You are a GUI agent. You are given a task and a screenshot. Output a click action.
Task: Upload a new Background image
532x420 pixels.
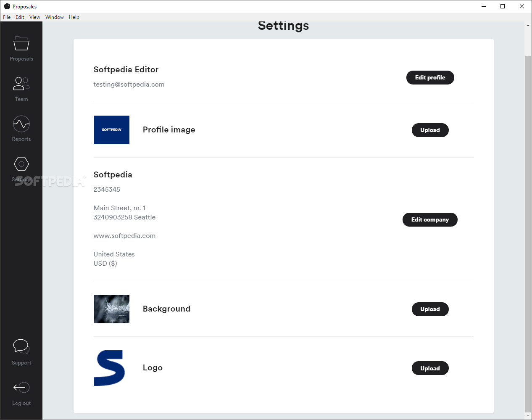coord(430,309)
